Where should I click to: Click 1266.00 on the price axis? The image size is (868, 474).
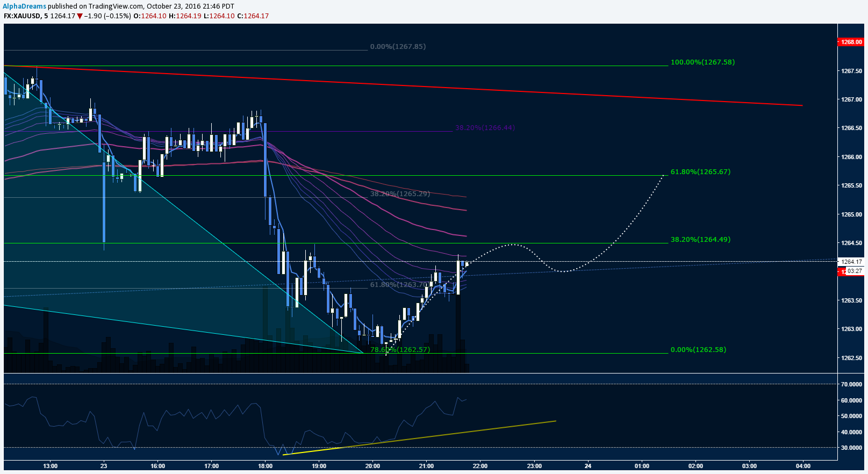tap(851, 157)
